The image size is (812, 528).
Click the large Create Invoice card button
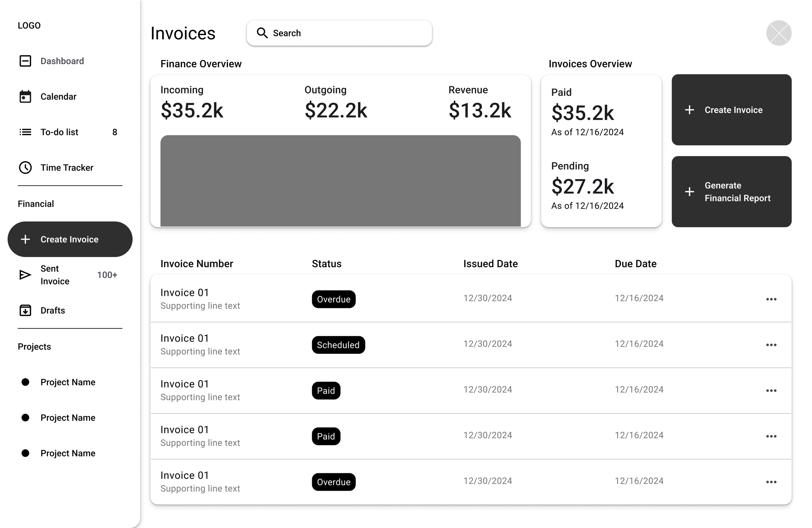(731, 110)
